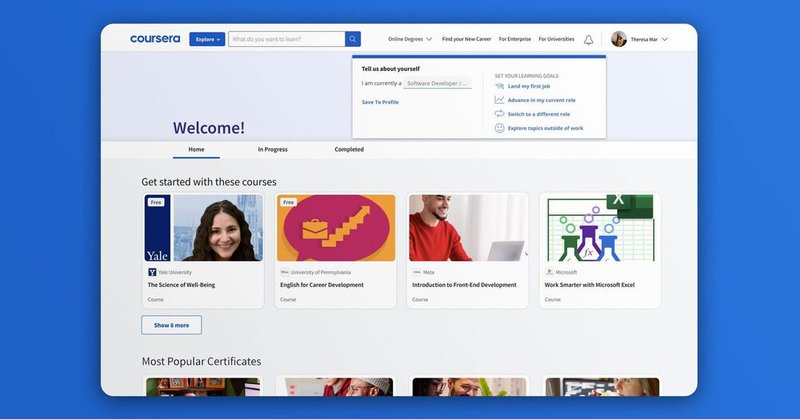Open 'Introduction to Front-End Development' title

click(x=464, y=285)
